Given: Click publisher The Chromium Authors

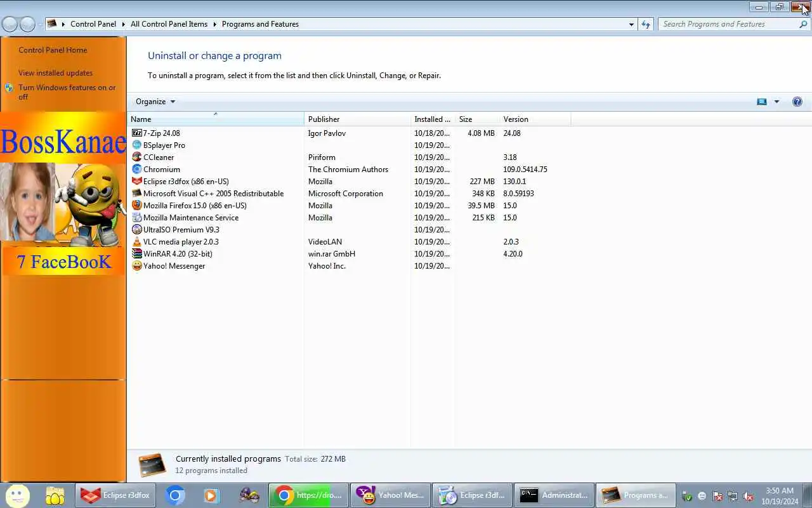Looking at the screenshot, I should pyautogui.click(x=348, y=170).
